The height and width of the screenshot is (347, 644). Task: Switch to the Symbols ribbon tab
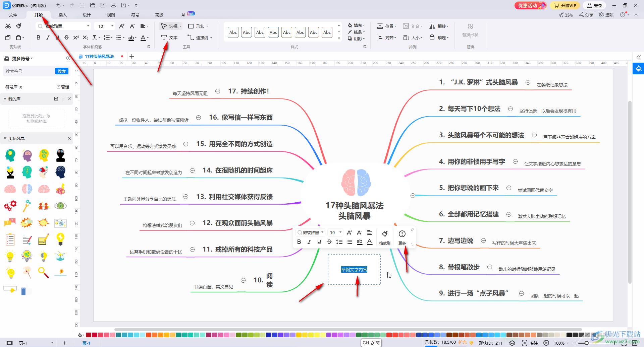[135, 15]
